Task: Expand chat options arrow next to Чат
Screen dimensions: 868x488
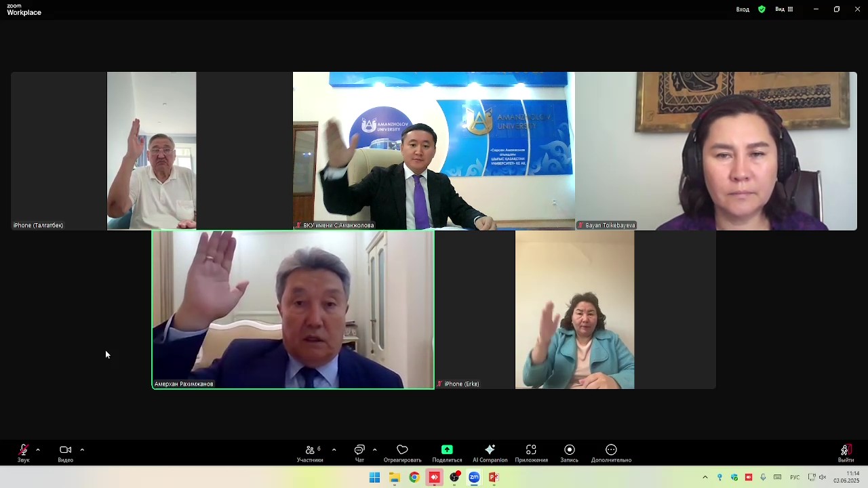Action: point(374,450)
